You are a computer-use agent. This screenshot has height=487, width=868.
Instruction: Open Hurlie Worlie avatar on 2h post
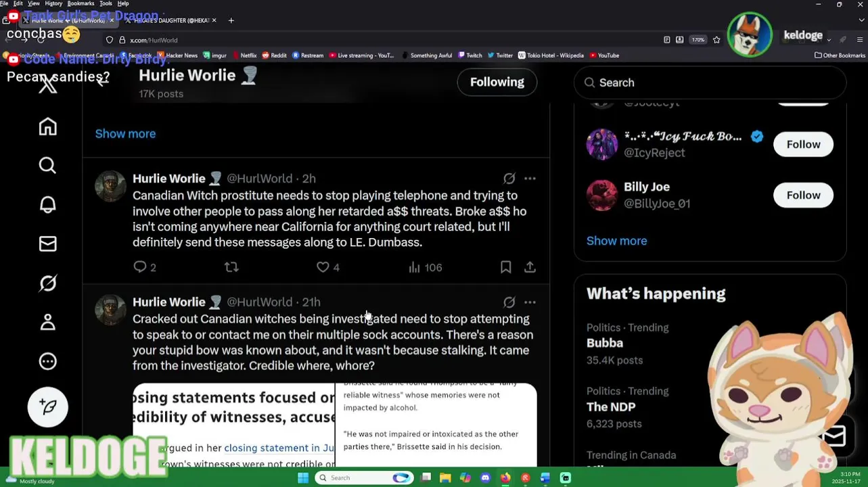click(x=110, y=186)
